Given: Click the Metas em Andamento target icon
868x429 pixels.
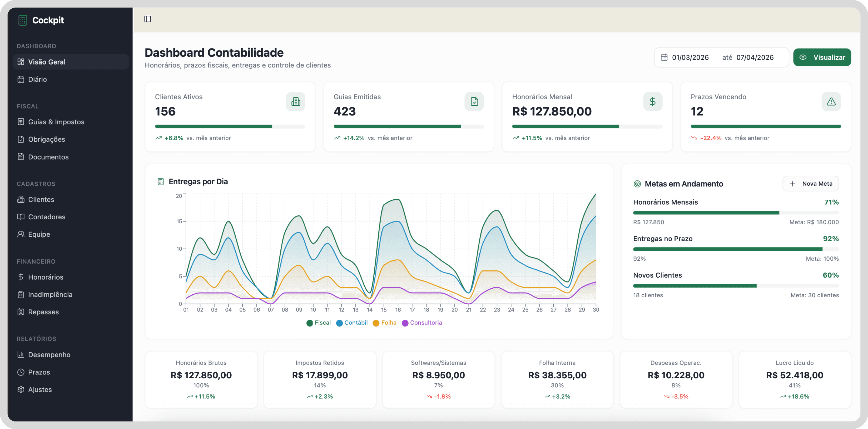Looking at the screenshot, I should tap(637, 184).
